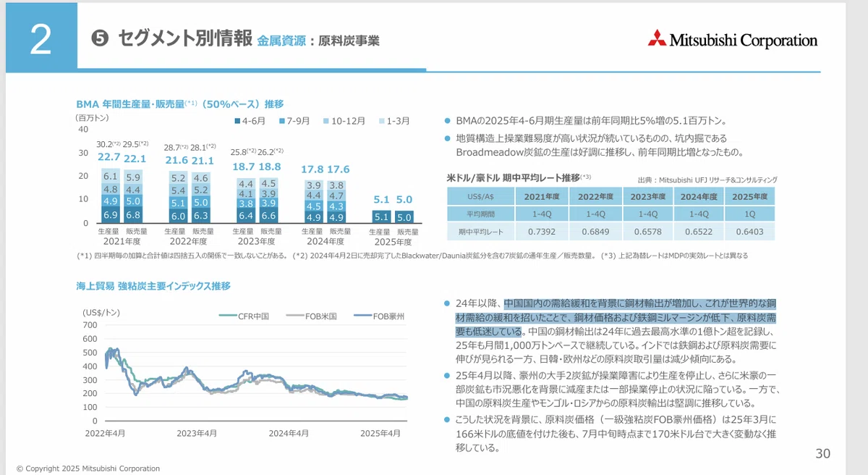Click the blue section number 2 box
This screenshot has width=868, height=475.
pyautogui.click(x=41, y=39)
